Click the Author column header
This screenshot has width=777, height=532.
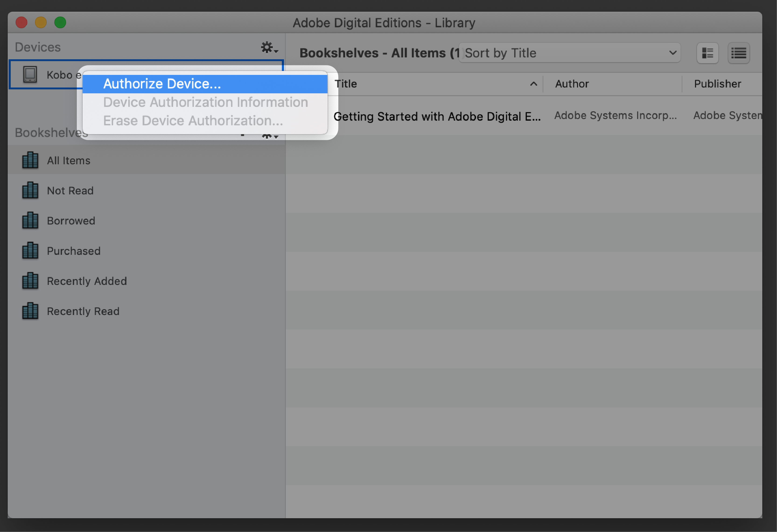point(614,83)
